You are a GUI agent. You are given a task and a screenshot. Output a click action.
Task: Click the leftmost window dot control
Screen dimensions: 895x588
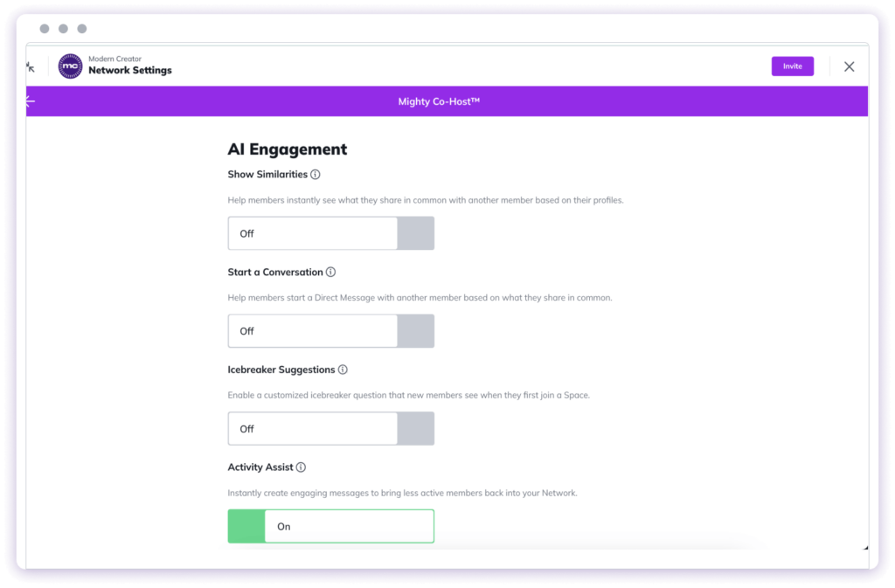(45, 29)
